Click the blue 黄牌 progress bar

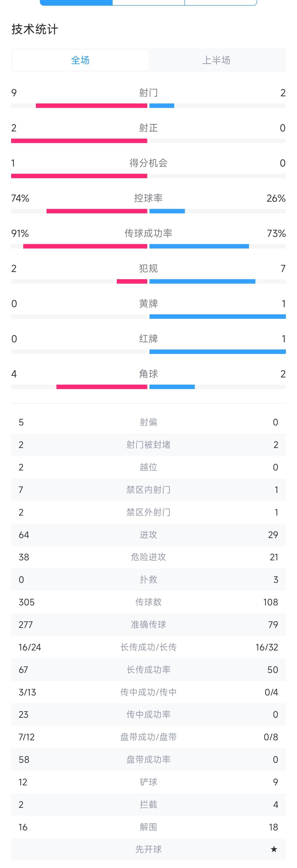pyautogui.click(x=218, y=316)
